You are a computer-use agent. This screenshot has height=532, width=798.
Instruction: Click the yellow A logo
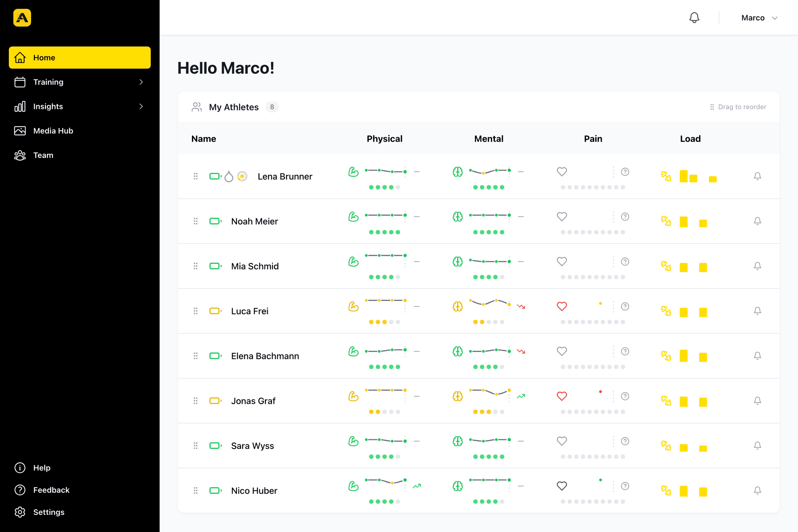click(x=22, y=18)
